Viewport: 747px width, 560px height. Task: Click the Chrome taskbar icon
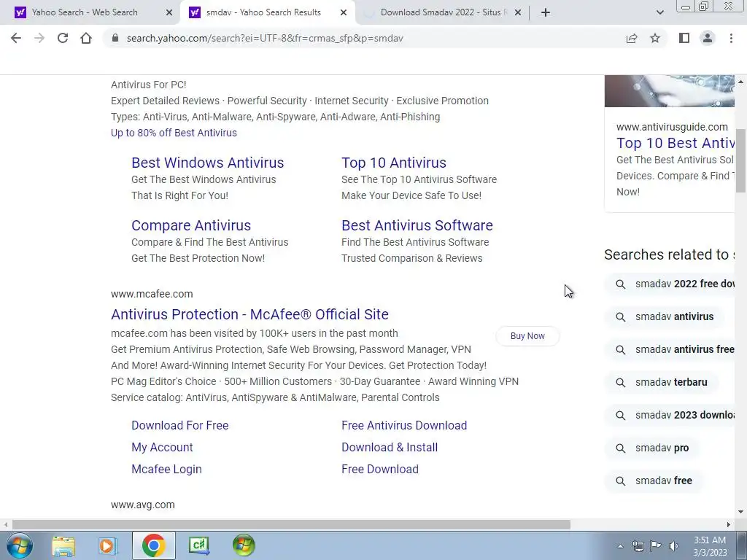click(x=153, y=545)
